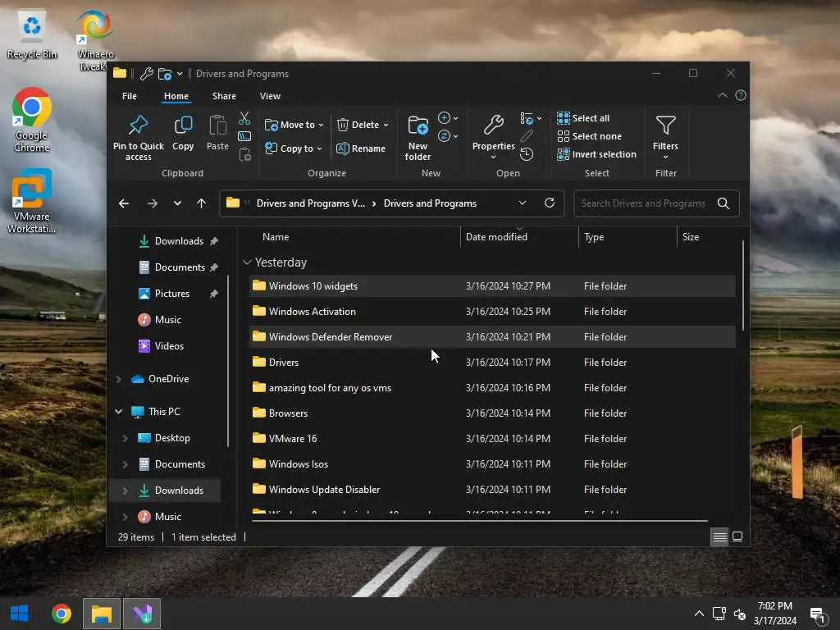Viewport: 840px width, 630px height.
Task: Click the Up one level arrow
Action: 202,203
